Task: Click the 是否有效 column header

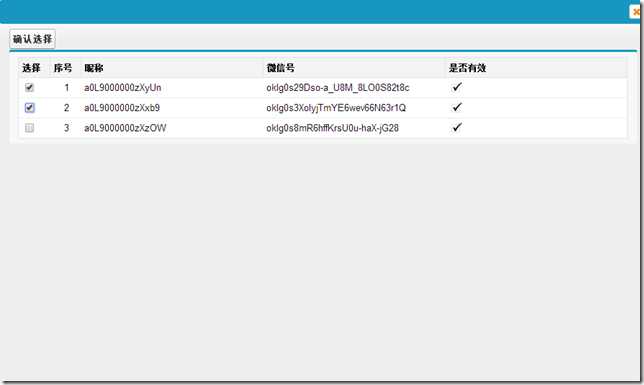Action: tap(467, 68)
